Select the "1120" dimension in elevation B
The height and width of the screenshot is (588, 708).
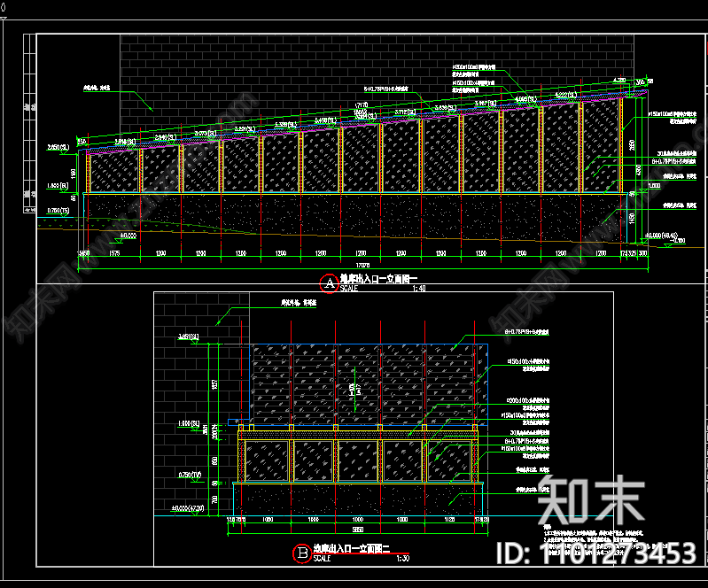click(x=449, y=520)
